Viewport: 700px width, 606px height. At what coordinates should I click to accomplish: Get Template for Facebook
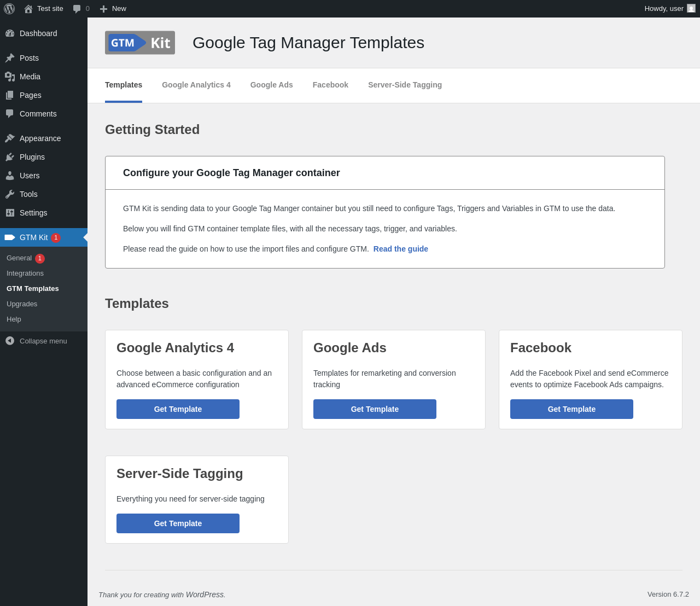point(571,409)
